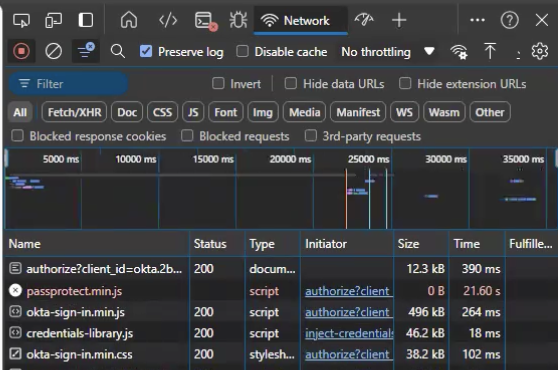Check Hide extension URLs checkbox
The width and height of the screenshot is (558, 370).
click(405, 84)
